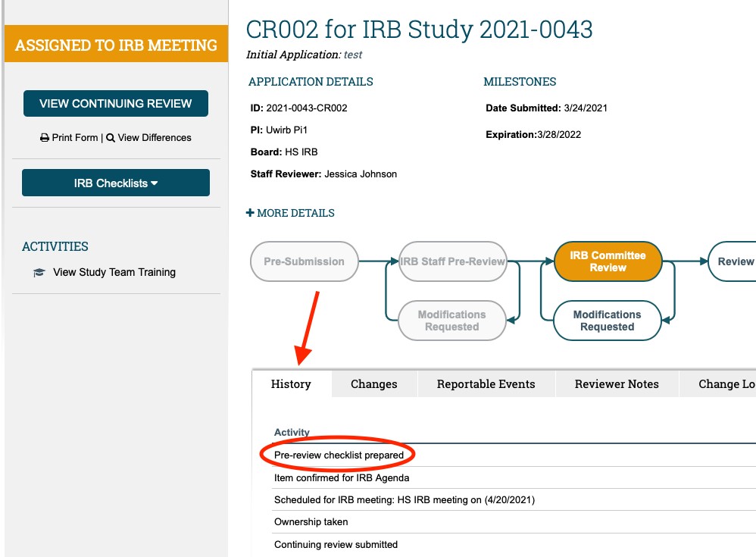This screenshot has width=756, height=557.
Task: Open the Reviewer Notes tab
Action: (617, 384)
